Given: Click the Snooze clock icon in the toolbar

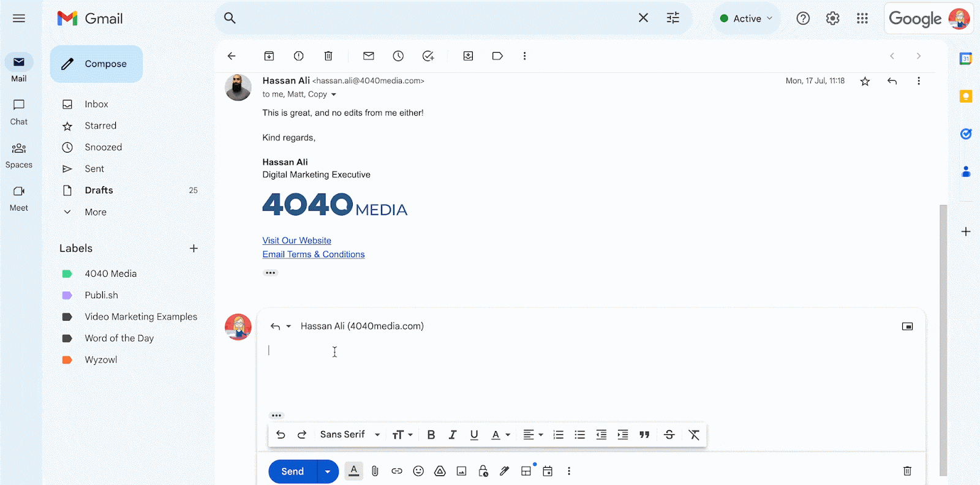Looking at the screenshot, I should pyautogui.click(x=398, y=56).
